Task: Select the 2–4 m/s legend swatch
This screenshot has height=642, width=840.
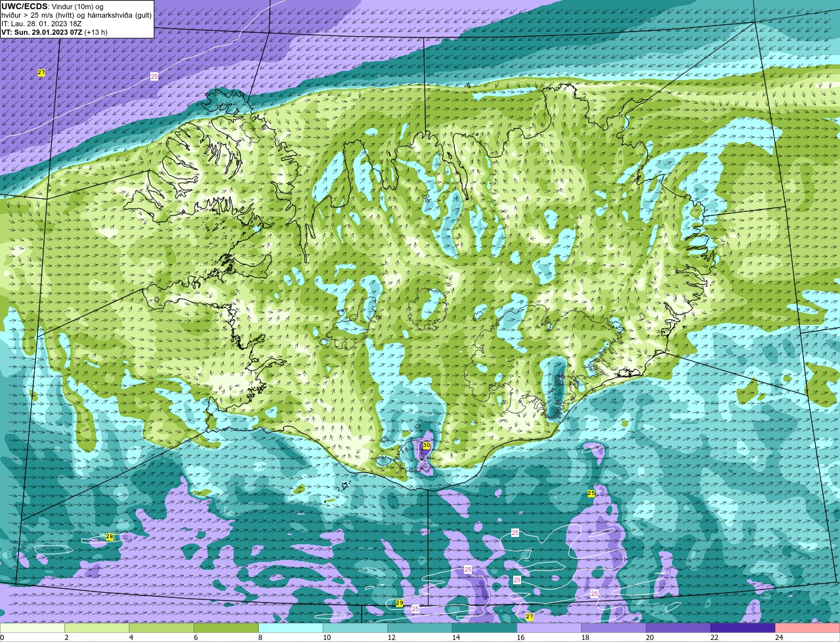Action: click(x=97, y=628)
